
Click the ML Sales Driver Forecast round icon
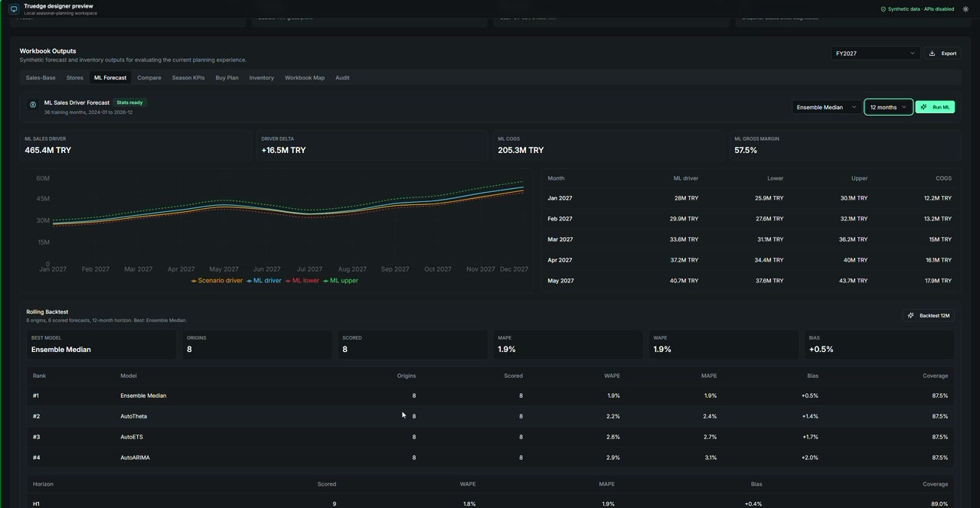(x=33, y=105)
